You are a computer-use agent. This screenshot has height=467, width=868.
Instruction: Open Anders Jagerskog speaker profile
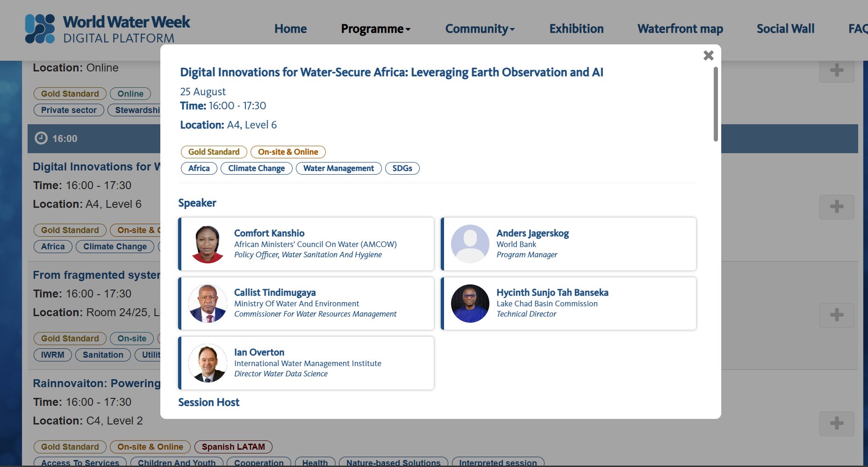[568, 244]
